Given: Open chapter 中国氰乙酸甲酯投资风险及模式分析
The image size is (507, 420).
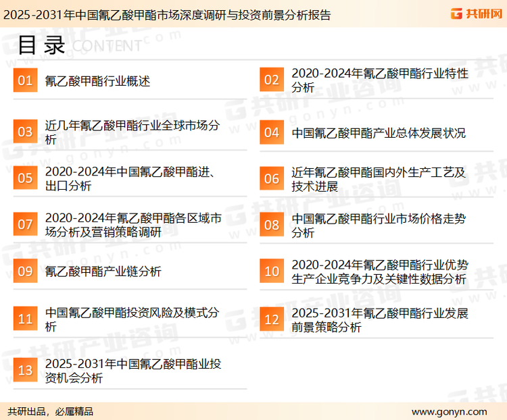Looking at the screenshot, I should point(132,319).
